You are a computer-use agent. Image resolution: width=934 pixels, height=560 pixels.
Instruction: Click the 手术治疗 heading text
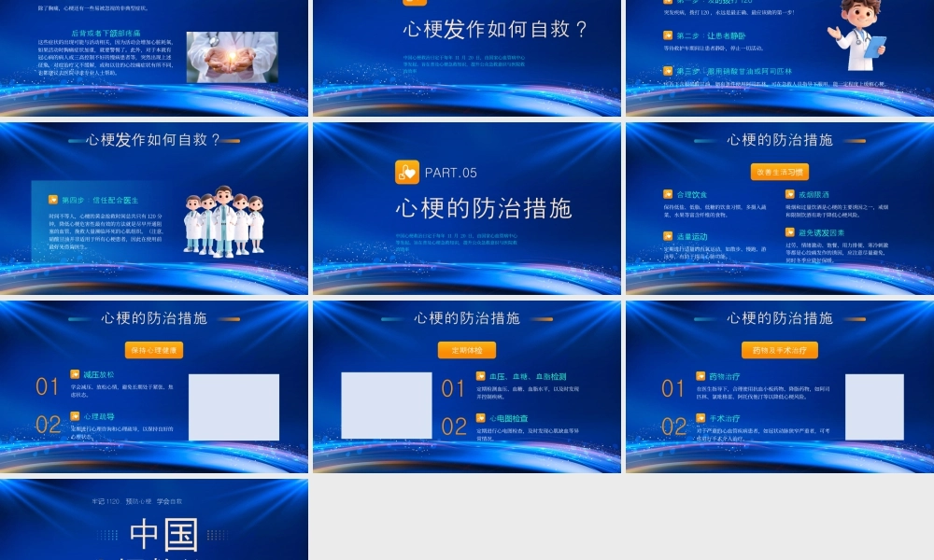[725, 418]
